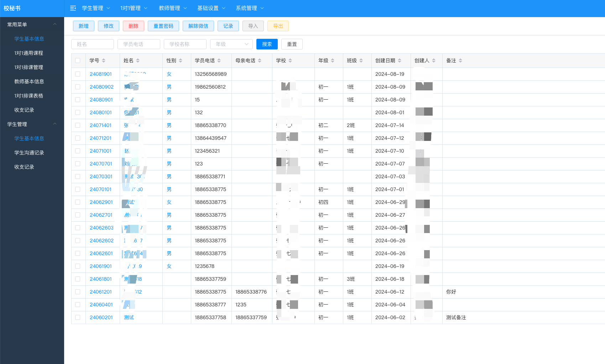Screen dimensions: 605x364
Task: Open student number link 24080901
Action: tap(101, 100)
